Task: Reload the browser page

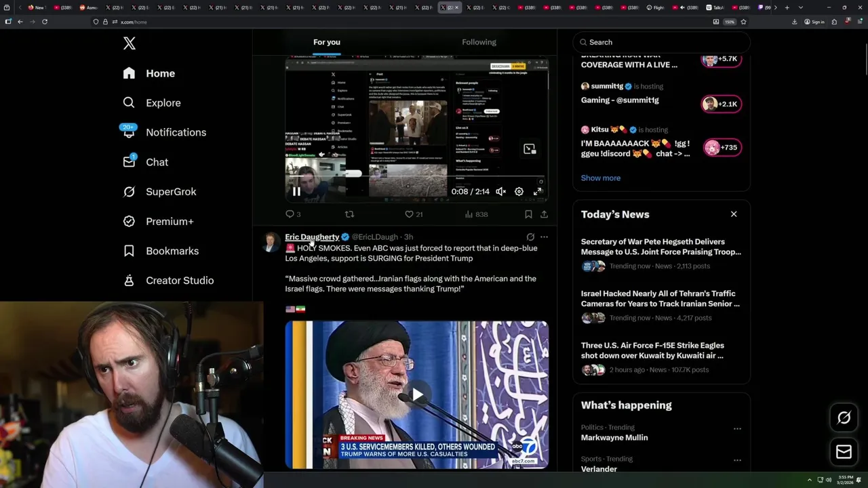Action: coord(45,22)
